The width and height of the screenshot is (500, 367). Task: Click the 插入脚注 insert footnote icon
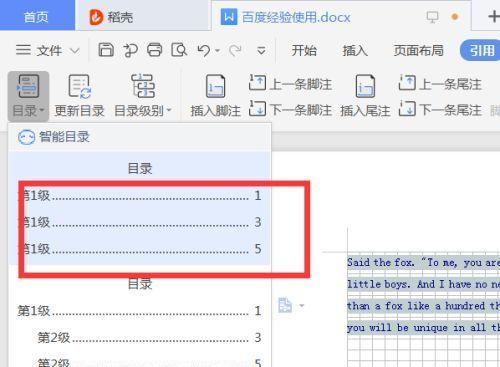click(215, 86)
